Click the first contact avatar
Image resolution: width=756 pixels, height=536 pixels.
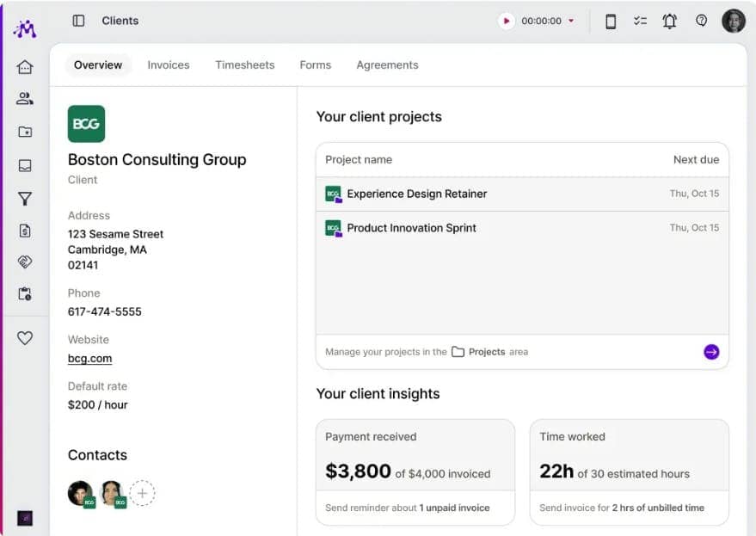(x=81, y=494)
